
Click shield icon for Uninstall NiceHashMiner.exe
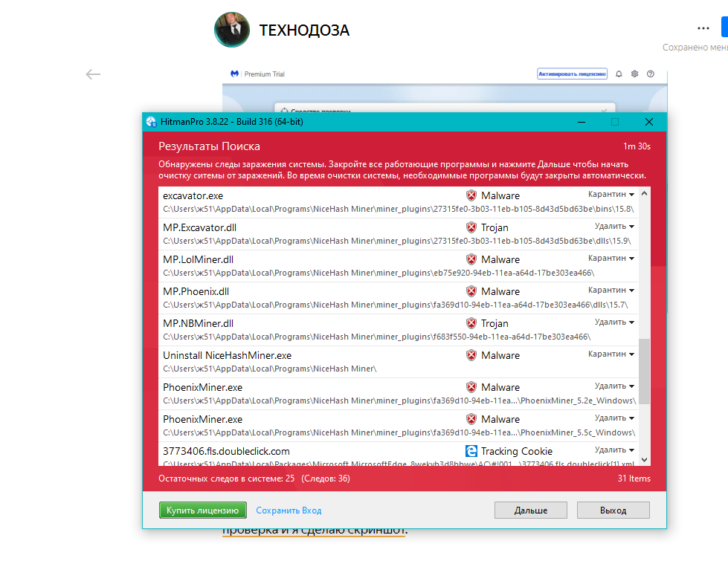[x=471, y=355]
